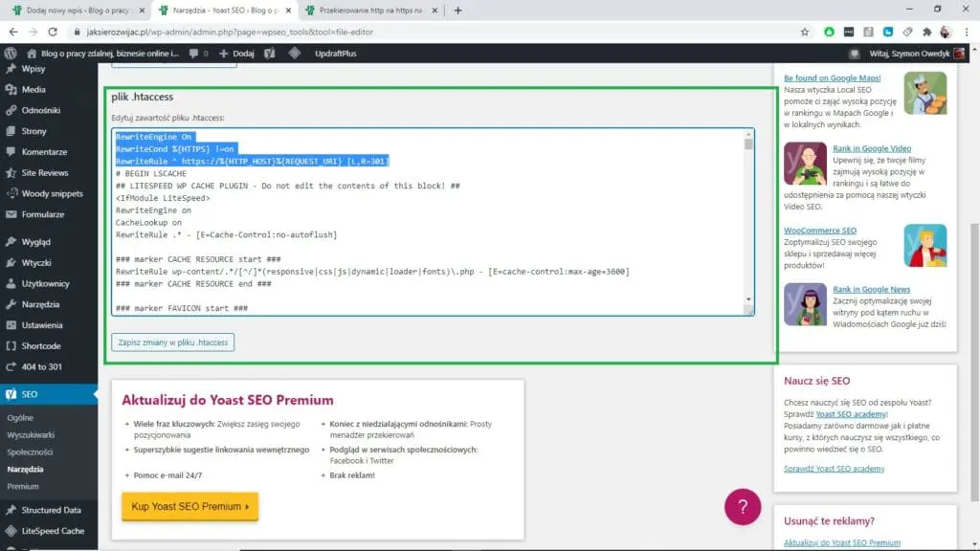Open a new browser tab
980x551 pixels.
457,11
